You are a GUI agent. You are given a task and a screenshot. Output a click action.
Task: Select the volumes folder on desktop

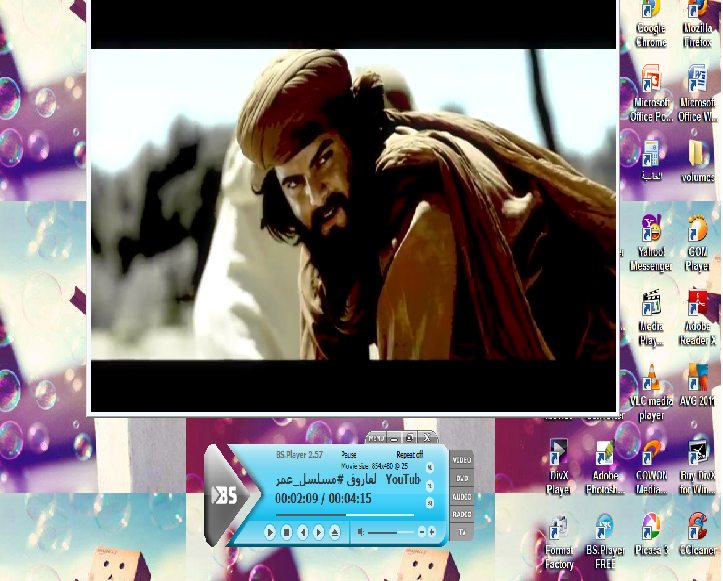pos(697,160)
